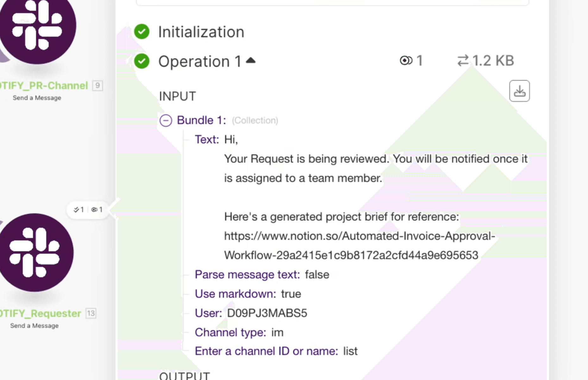This screenshot has width=588, height=380.
Task: Collapse Operation 1 using the caret arrow
Action: pyautogui.click(x=251, y=60)
